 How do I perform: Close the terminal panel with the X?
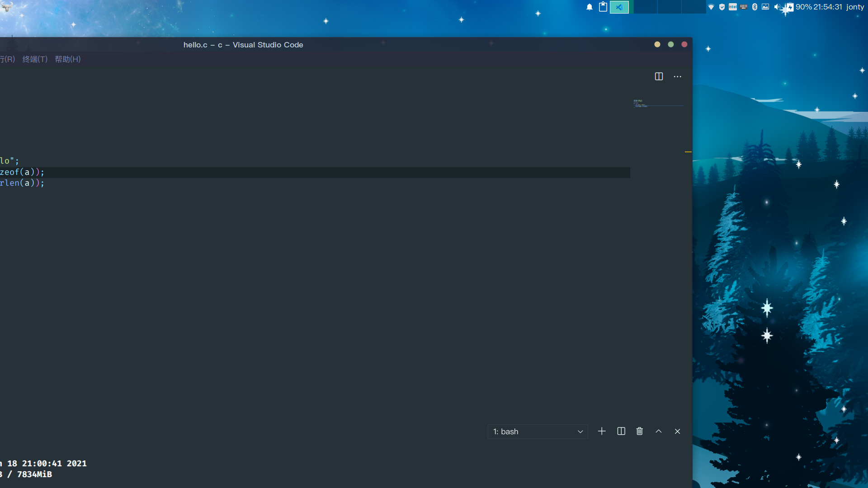(677, 431)
